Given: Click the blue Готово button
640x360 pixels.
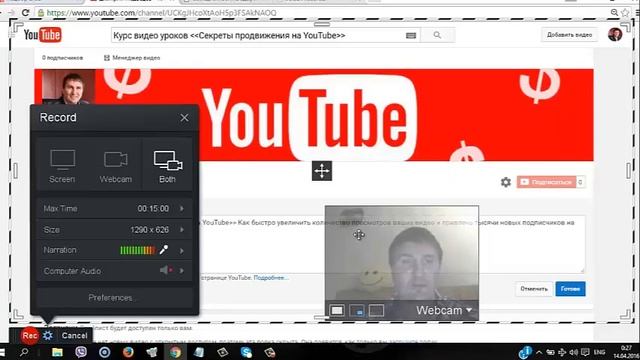Looking at the screenshot, I should pos(570,289).
